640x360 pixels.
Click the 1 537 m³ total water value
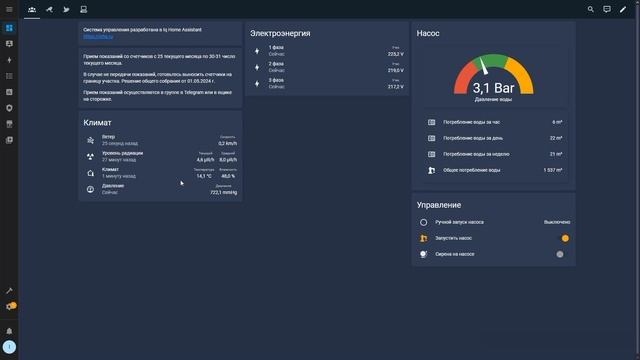coord(553,170)
